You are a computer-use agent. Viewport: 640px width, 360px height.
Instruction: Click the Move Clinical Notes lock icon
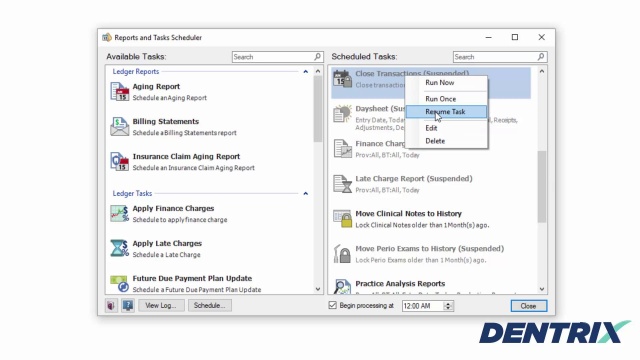[342, 219]
